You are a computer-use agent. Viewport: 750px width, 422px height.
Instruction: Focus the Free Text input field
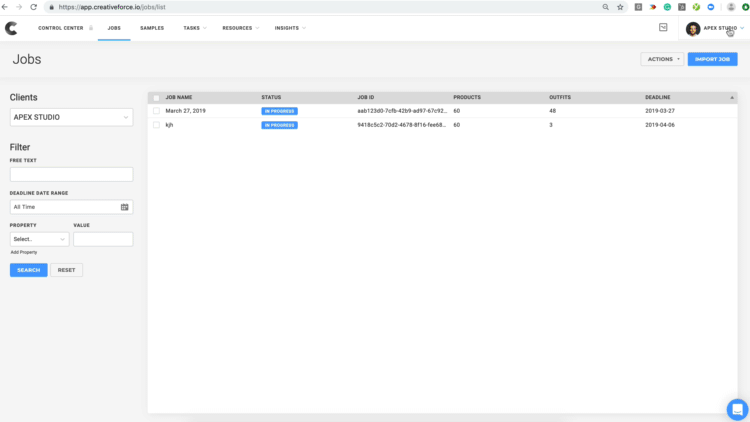(x=71, y=174)
